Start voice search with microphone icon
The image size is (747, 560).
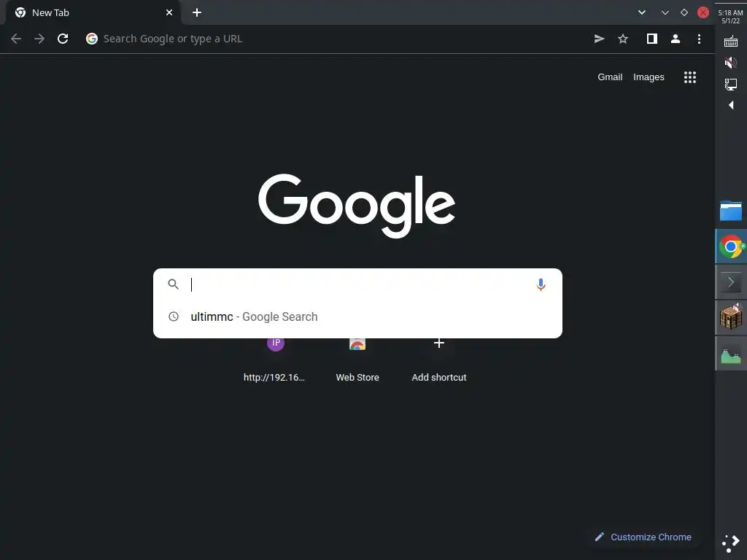[x=541, y=285]
